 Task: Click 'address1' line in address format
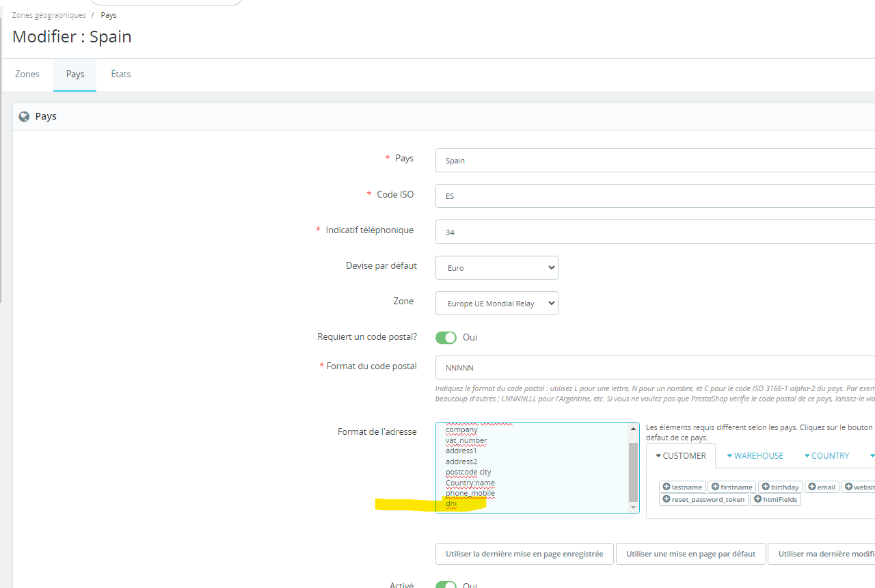click(x=461, y=451)
